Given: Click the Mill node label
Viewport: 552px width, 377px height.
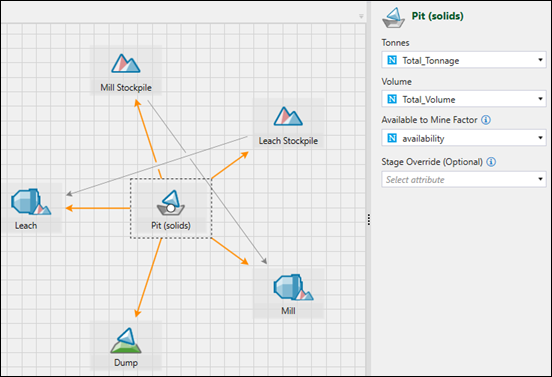Looking at the screenshot, I should pos(288,311).
